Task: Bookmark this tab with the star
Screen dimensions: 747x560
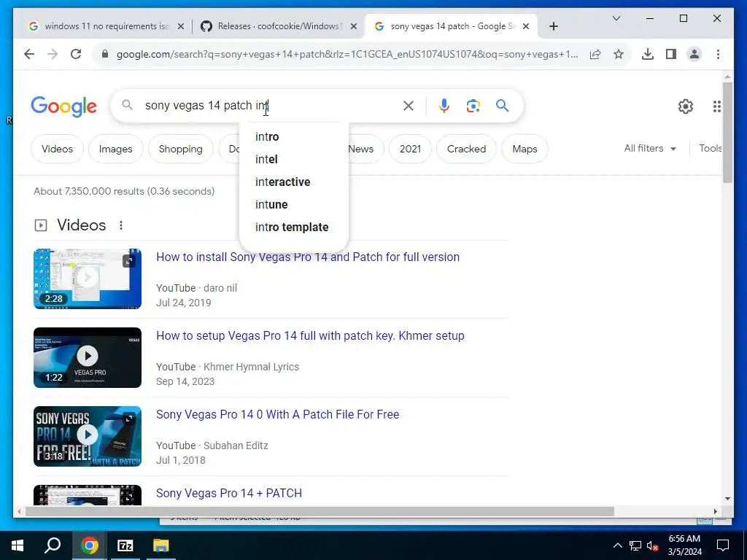Action: click(619, 54)
